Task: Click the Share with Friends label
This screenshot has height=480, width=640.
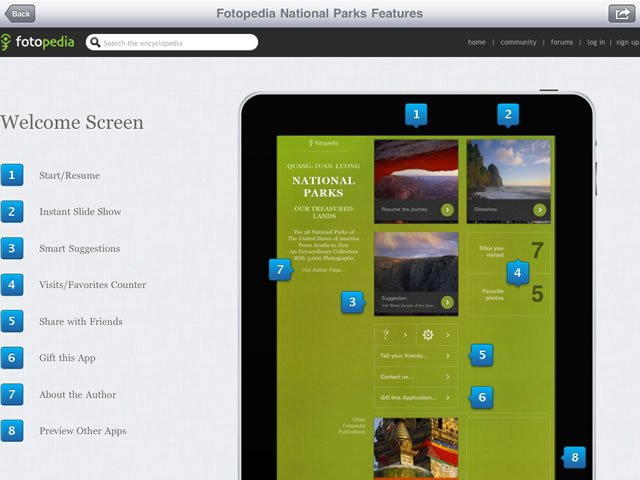Action: pyautogui.click(x=81, y=321)
